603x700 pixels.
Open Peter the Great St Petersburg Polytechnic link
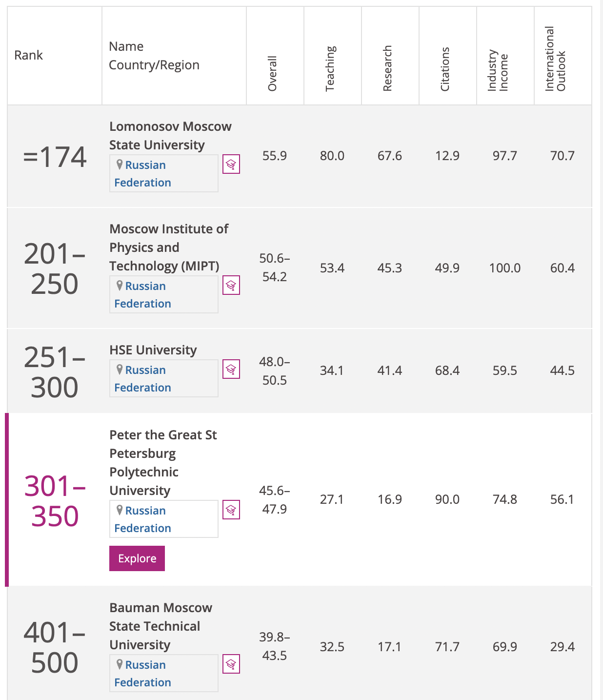click(163, 462)
